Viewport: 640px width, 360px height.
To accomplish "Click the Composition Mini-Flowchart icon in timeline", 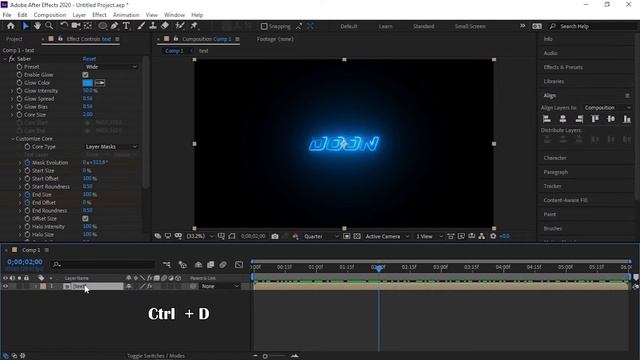I will pyautogui.click(x=167, y=264).
